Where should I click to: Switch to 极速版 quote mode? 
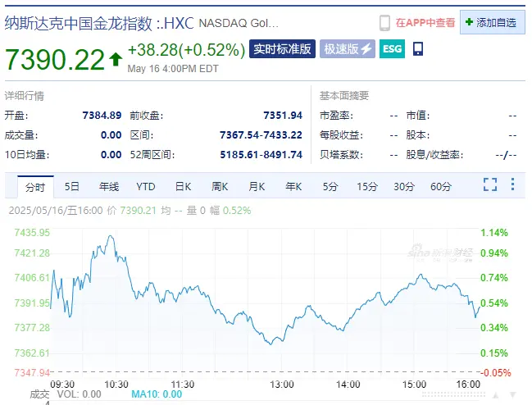[x=346, y=49]
